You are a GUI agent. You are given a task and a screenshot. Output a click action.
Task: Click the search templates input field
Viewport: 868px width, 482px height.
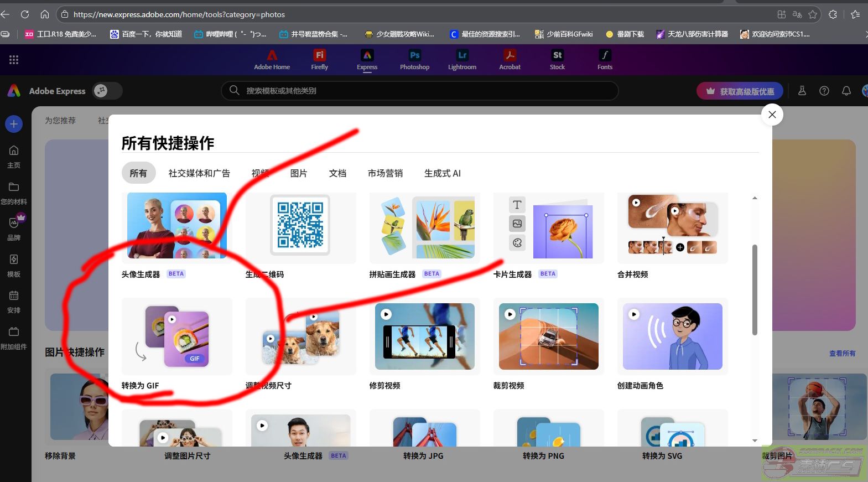click(420, 91)
